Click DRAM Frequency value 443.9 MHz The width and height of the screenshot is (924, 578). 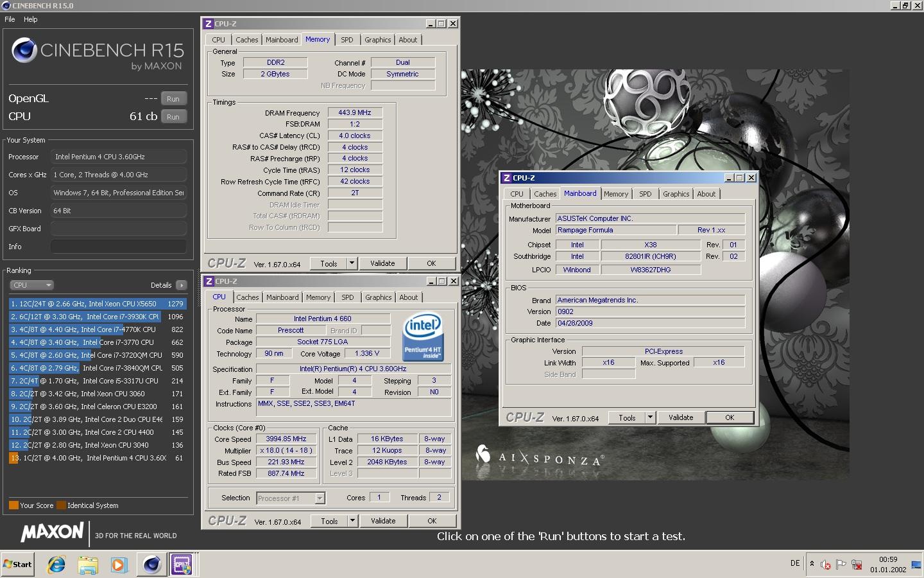pos(355,113)
